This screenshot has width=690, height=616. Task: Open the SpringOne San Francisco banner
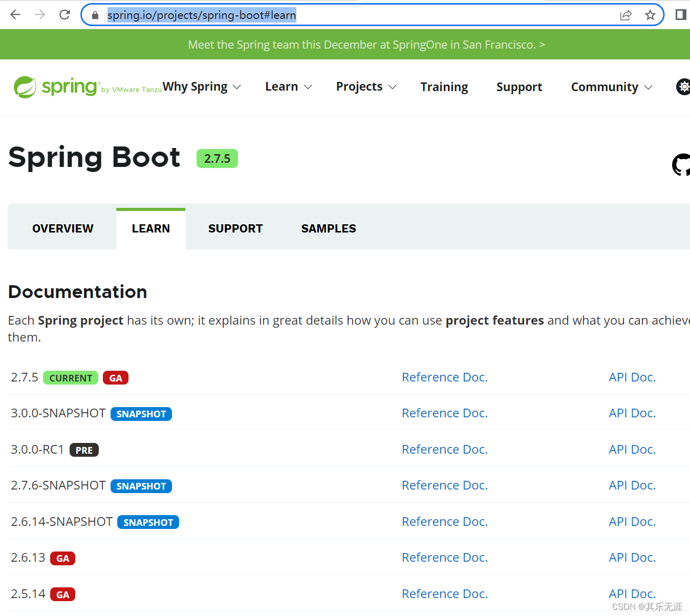(x=366, y=45)
